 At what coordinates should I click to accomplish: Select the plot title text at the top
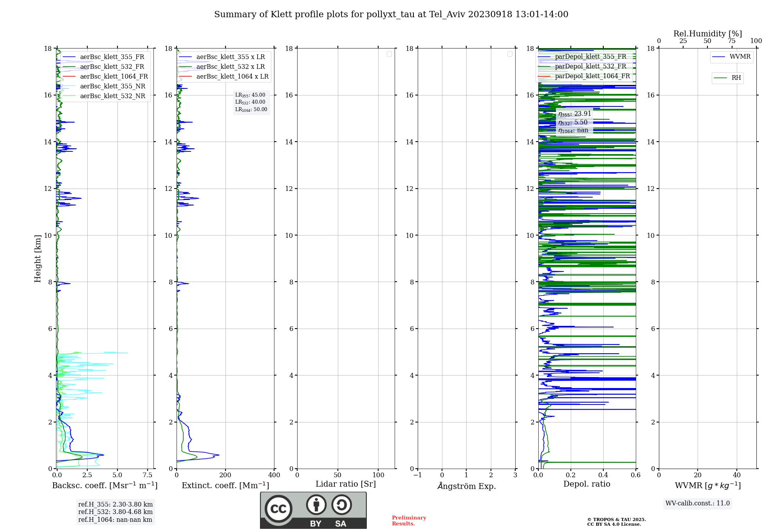pyautogui.click(x=391, y=14)
